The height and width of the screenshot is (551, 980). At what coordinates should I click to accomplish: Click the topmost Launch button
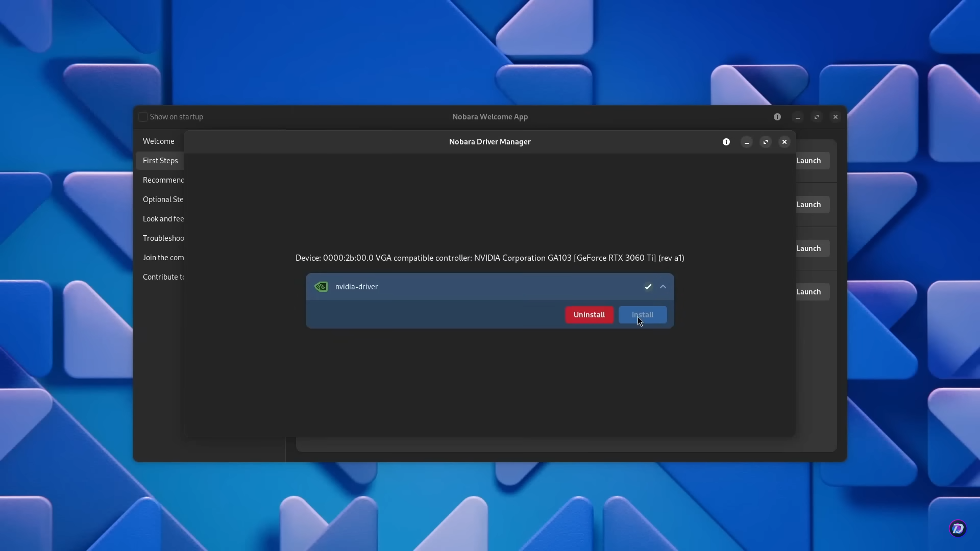tap(808, 160)
